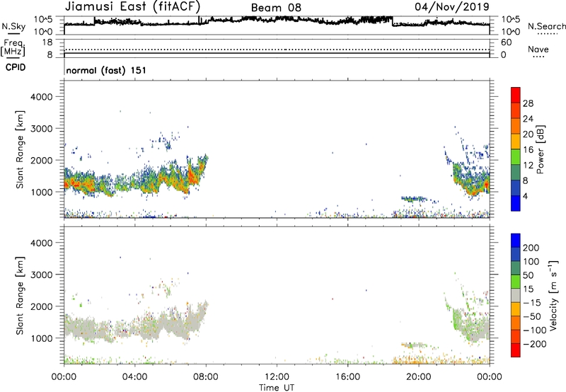Click 'normal (fast) 151' mode text
Screen dimensions: 566x392
point(106,70)
